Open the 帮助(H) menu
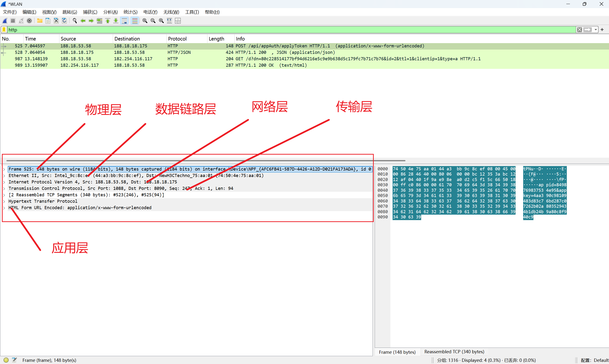 [x=212, y=12]
